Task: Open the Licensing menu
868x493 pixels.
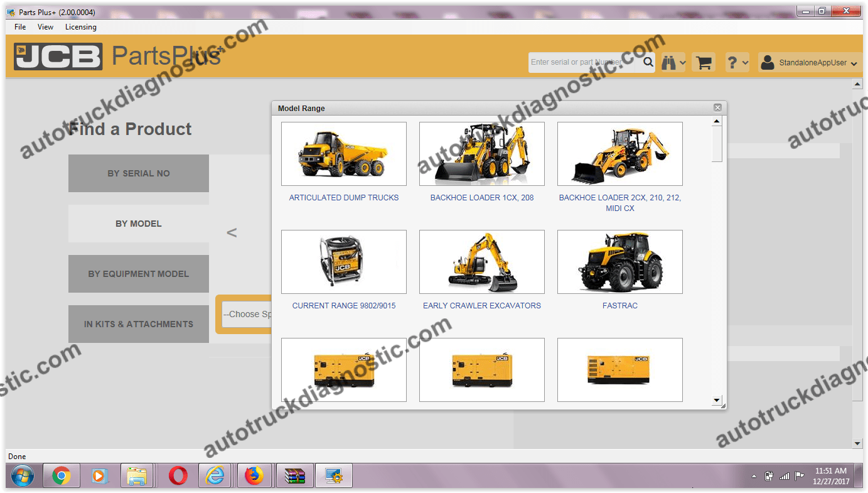Action: 80,26
